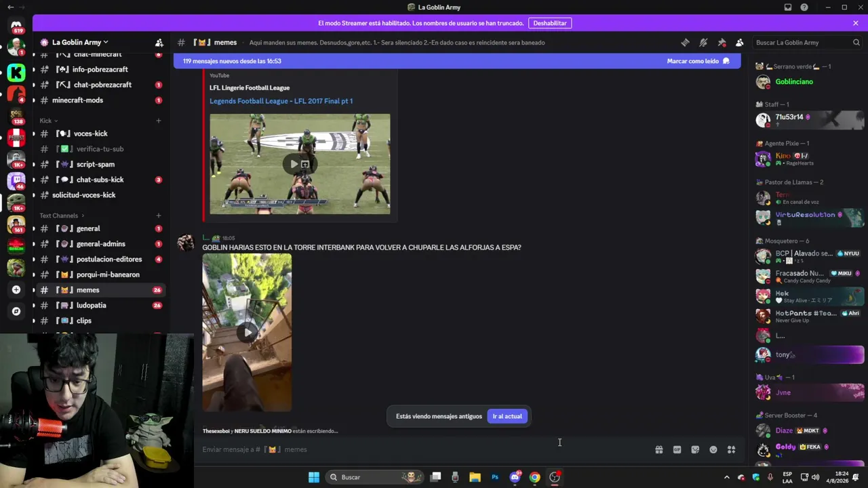Open File Explorer from taskbar
The width and height of the screenshot is (868, 488).
(x=475, y=477)
